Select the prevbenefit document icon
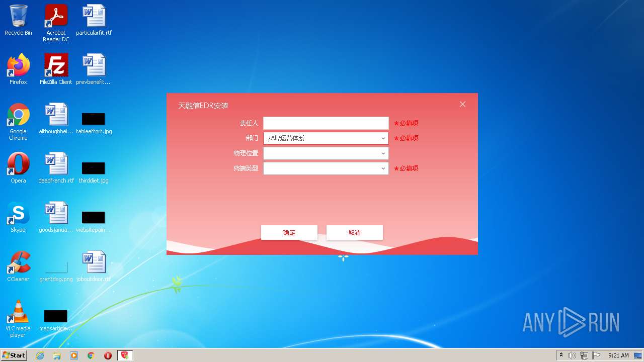 click(x=94, y=69)
